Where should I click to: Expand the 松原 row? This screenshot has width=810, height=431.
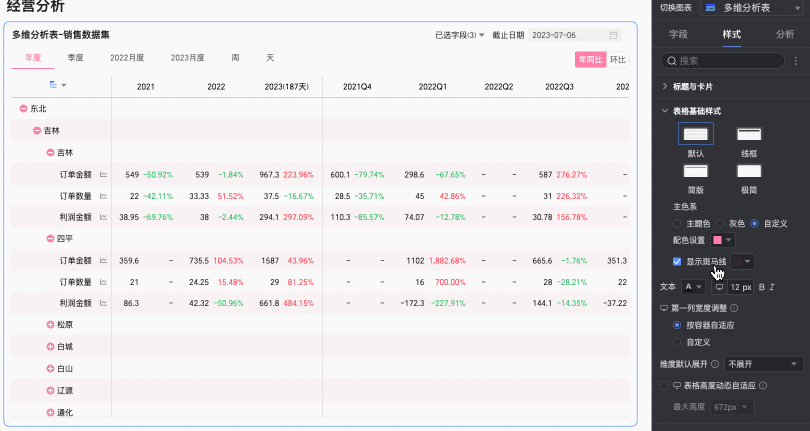[51, 325]
